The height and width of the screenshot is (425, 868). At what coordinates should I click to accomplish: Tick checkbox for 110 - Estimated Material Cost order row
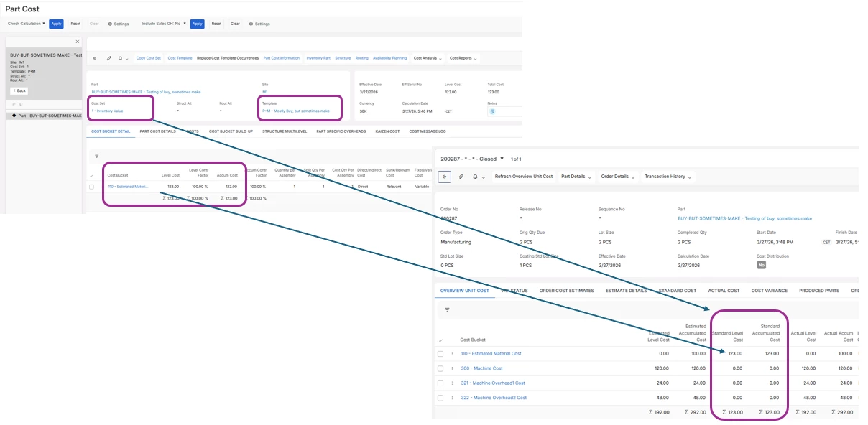click(440, 354)
